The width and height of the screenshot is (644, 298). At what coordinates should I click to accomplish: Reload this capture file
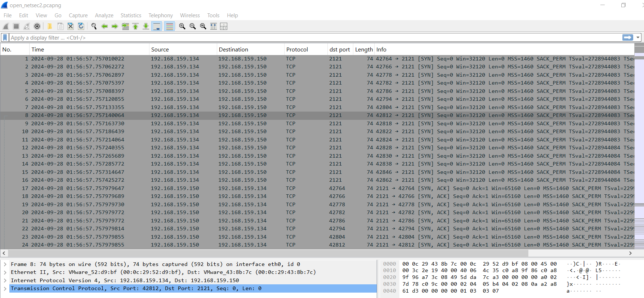(x=81, y=26)
